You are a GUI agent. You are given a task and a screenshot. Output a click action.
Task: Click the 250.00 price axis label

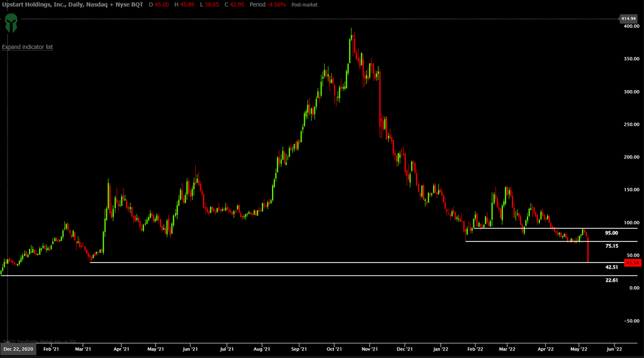(x=631, y=125)
